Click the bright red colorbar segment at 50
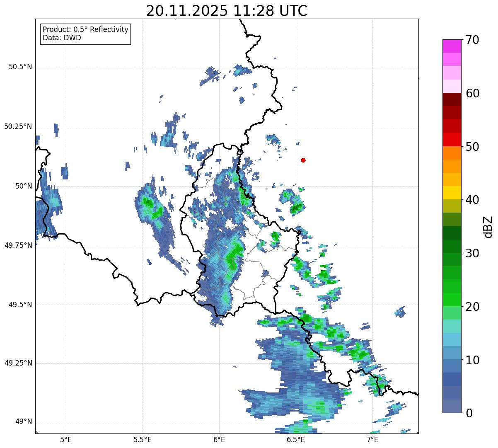 point(452,139)
